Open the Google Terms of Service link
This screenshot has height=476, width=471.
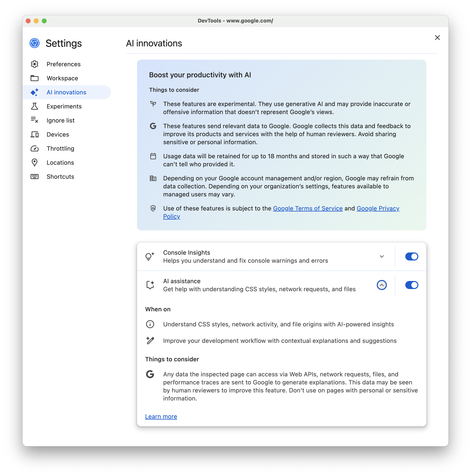pyautogui.click(x=308, y=208)
